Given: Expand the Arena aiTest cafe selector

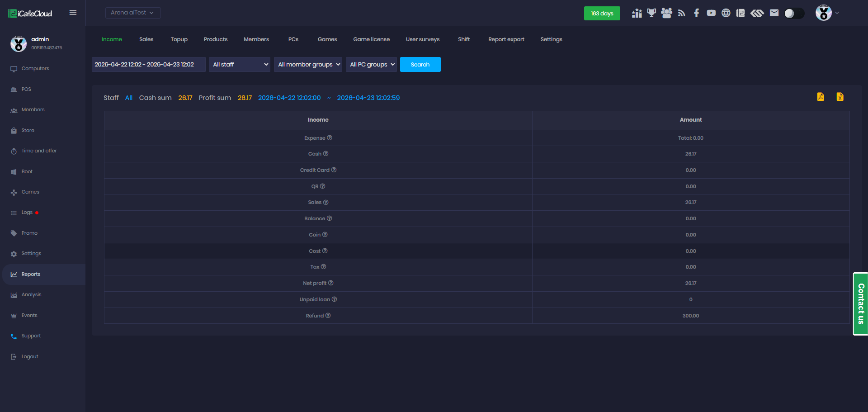Looking at the screenshot, I should (x=132, y=13).
